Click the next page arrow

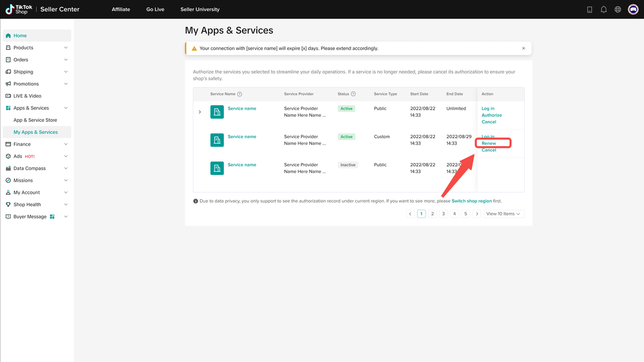coord(477,214)
